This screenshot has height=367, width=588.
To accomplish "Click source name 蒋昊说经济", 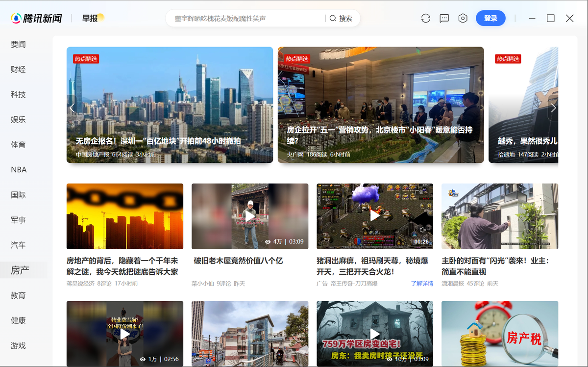I will pyautogui.click(x=80, y=284).
